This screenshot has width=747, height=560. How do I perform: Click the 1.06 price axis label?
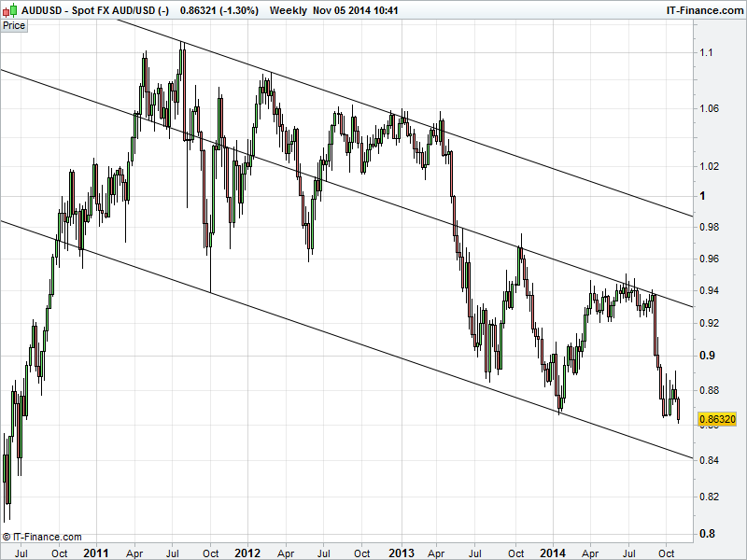[709, 108]
